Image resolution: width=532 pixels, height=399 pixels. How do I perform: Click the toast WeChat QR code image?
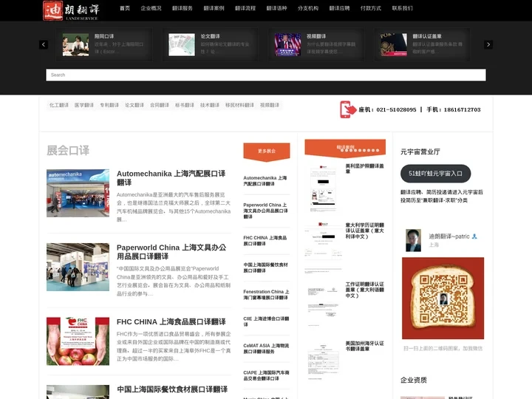click(x=443, y=299)
